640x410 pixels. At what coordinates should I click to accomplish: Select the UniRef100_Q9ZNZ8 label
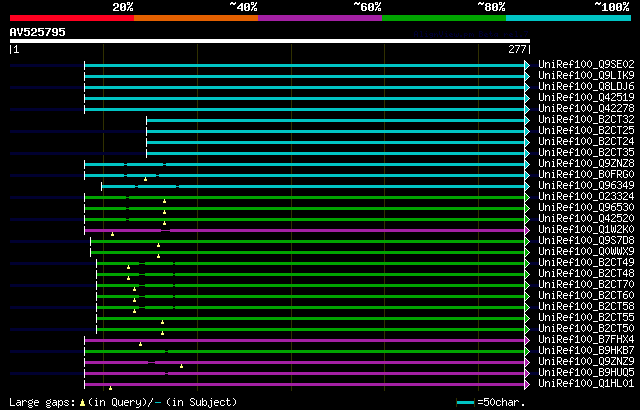tap(586, 164)
